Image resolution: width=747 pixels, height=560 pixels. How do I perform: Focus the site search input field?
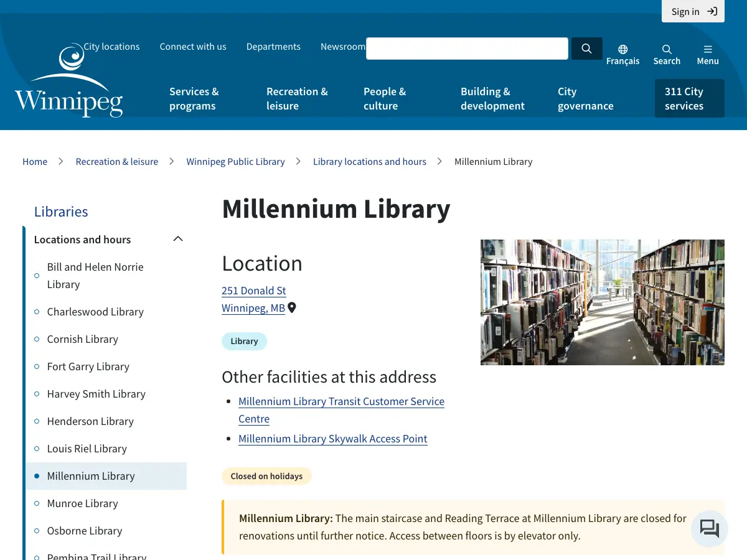tap(467, 49)
